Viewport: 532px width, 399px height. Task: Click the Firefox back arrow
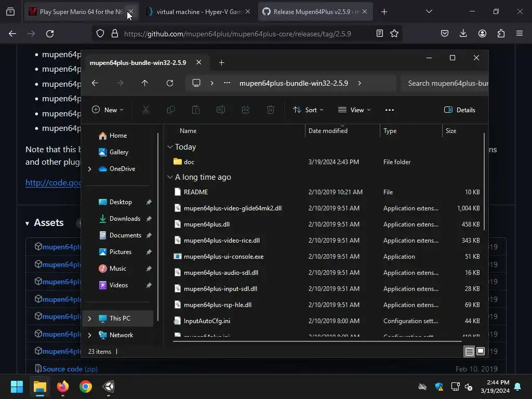coord(12,34)
